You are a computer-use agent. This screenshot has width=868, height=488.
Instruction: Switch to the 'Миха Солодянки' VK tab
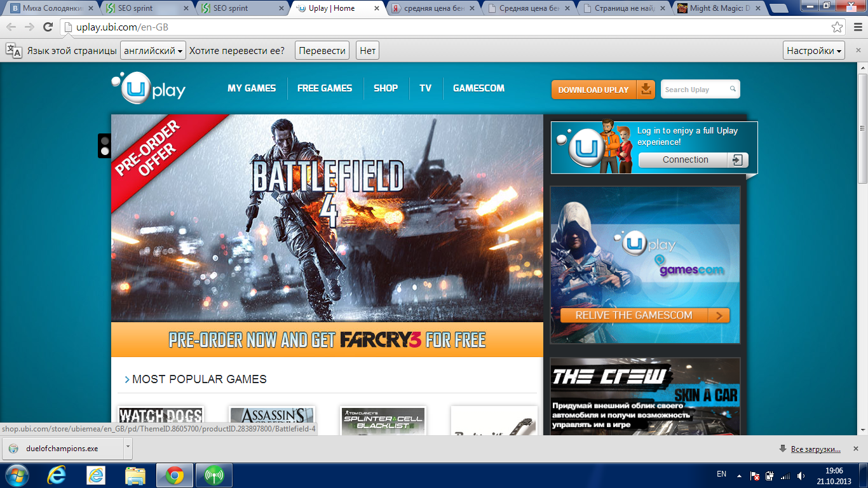coord(52,9)
